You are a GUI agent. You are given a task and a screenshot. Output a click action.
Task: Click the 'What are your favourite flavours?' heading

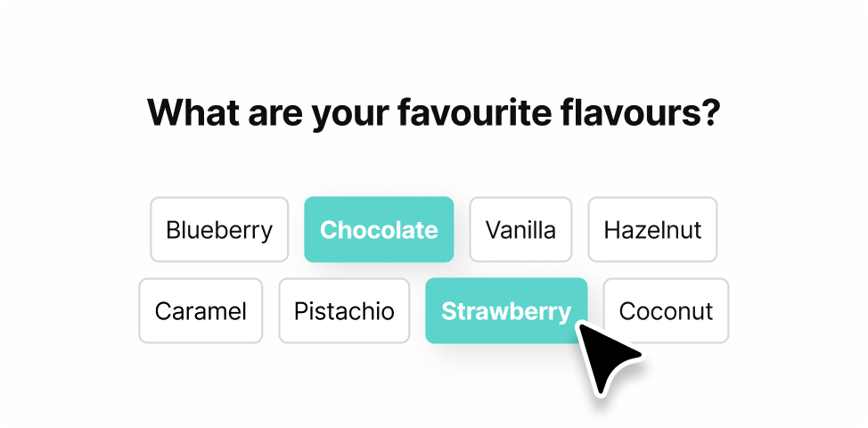[x=433, y=115]
